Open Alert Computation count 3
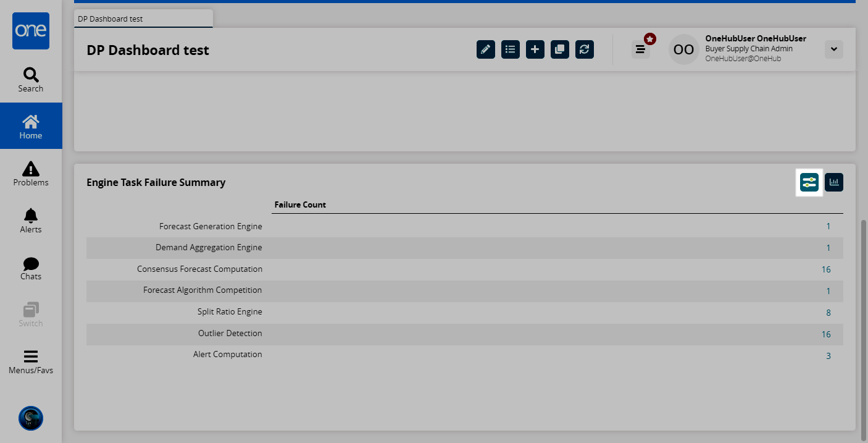The image size is (868, 443). click(x=828, y=356)
